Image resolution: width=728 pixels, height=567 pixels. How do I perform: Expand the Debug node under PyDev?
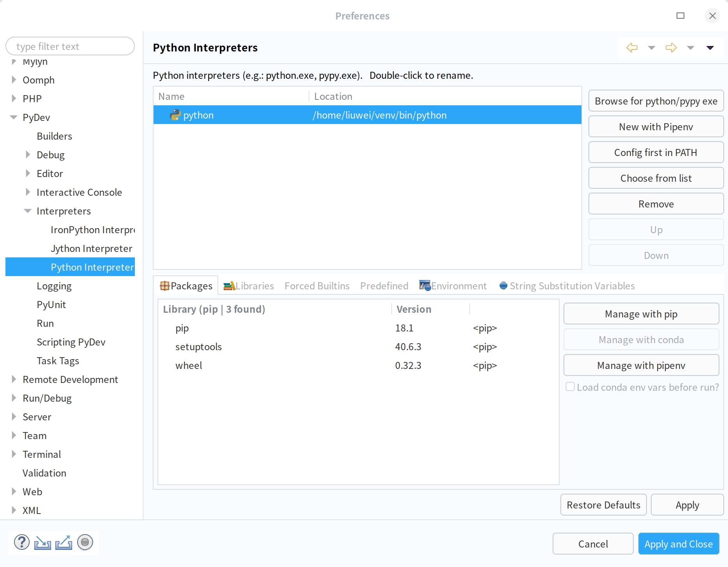point(28,154)
